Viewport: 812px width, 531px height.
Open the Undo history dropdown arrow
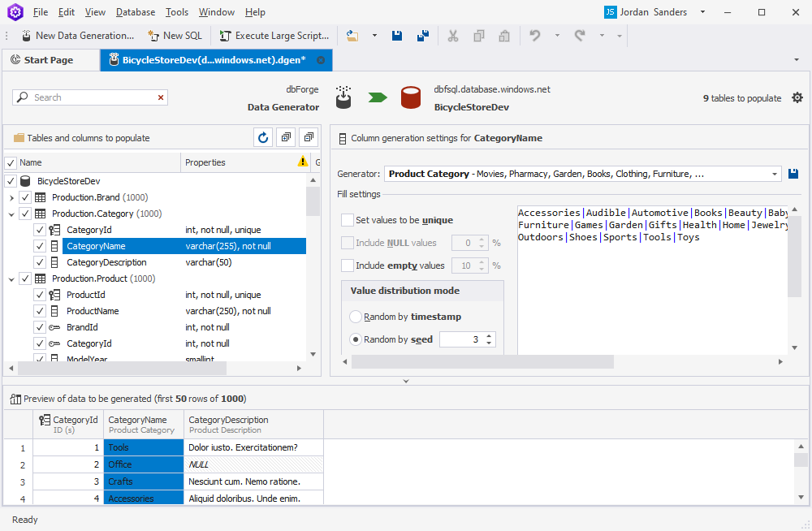point(557,36)
